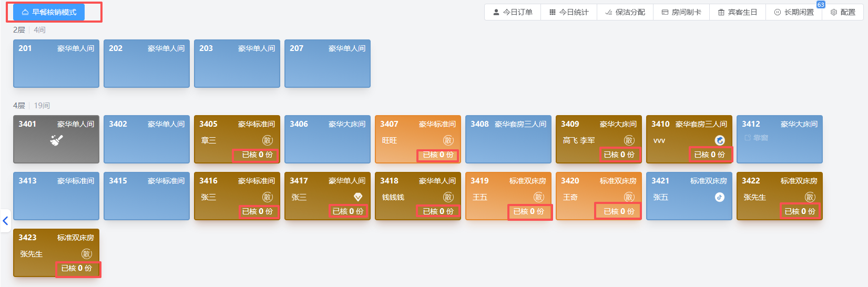
Task: Click the 早餐核销模式 button
Action: point(49,12)
